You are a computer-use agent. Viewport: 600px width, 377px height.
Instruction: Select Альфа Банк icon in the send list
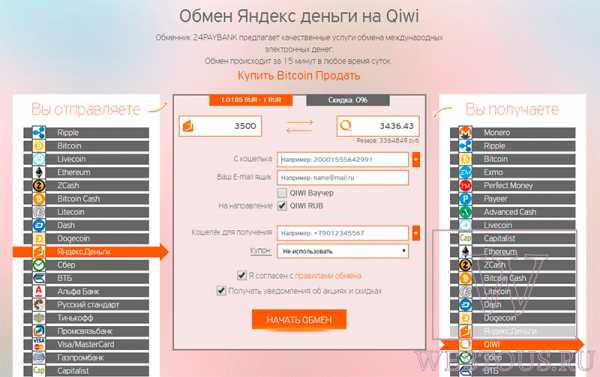(39, 291)
